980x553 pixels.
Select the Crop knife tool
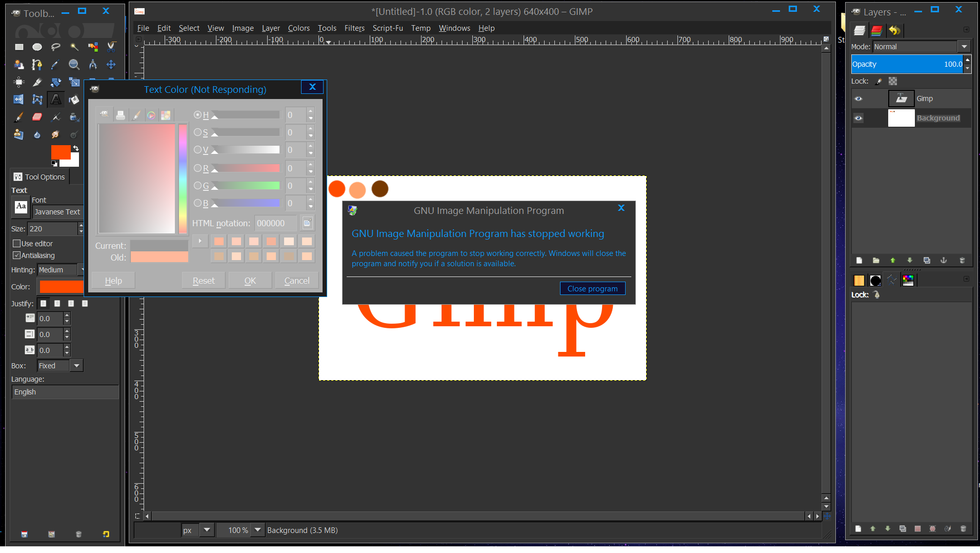click(37, 82)
